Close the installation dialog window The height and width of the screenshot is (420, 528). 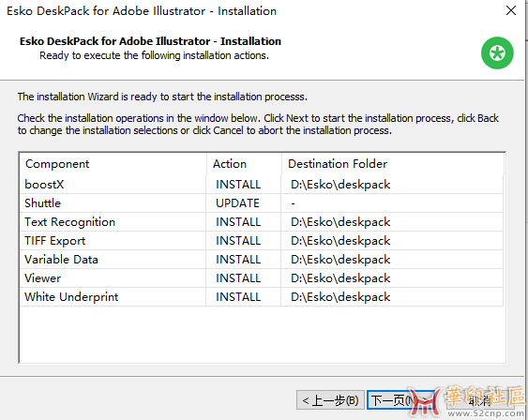[x=511, y=10]
